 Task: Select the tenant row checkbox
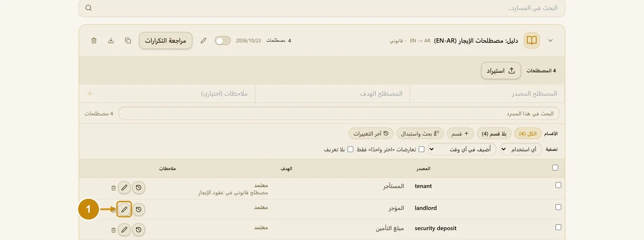point(558,185)
